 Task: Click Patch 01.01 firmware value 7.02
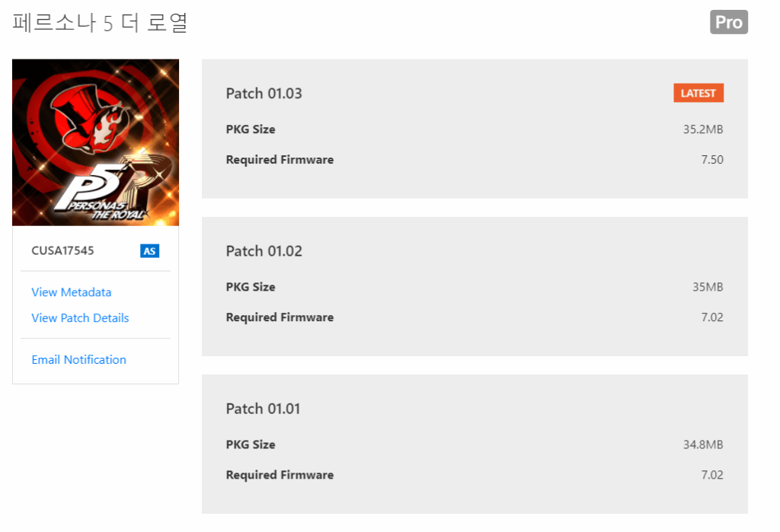click(x=712, y=475)
